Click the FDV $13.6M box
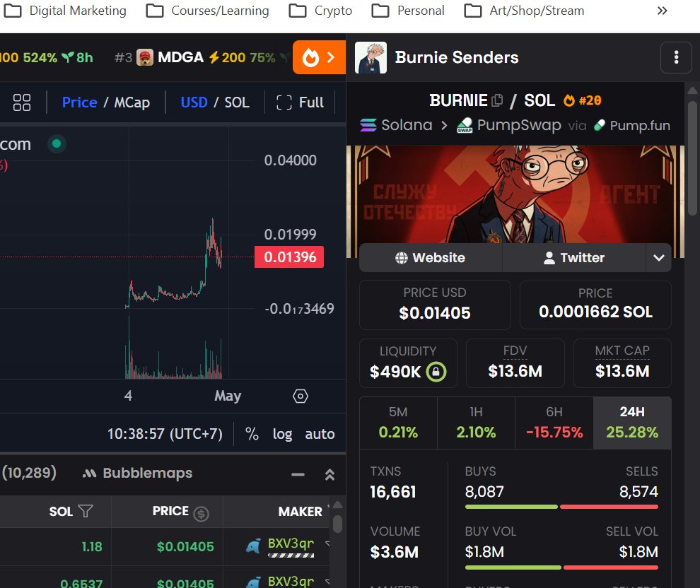 pos(515,363)
